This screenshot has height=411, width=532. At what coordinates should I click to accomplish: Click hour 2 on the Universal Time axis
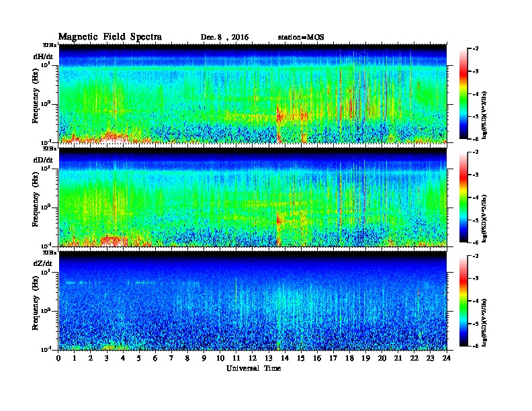click(x=91, y=359)
